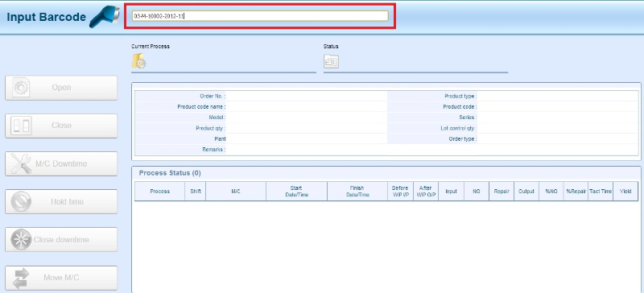Click the Model label
This screenshot has height=293, width=644.
click(x=217, y=118)
